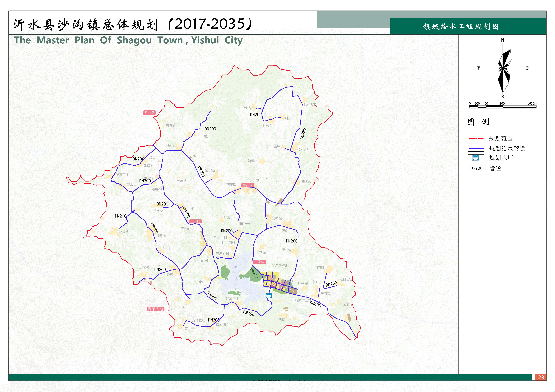This screenshot has height=392, width=555.
Task: Click the 规划范围 legend text
Action: click(x=501, y=139)
